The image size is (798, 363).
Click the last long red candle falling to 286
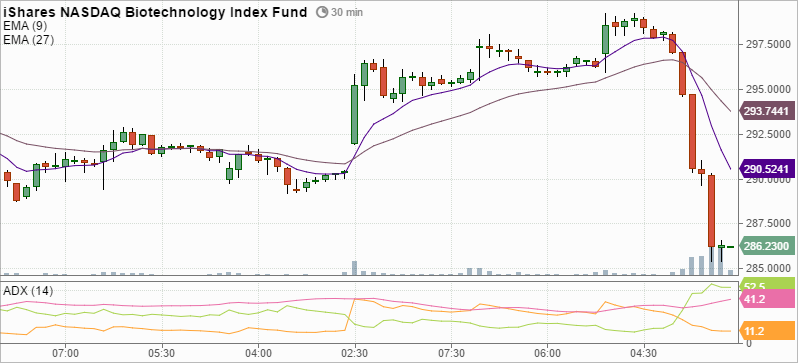click(x=711, y=211)
